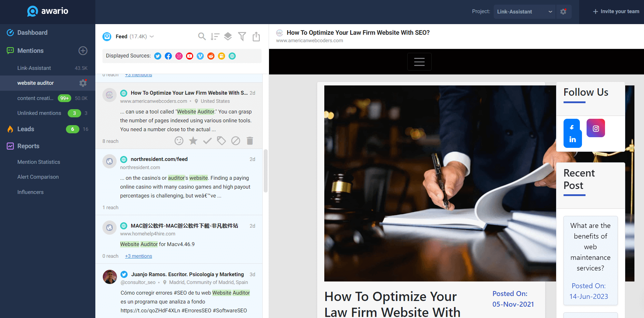Click the Leads 6 new badge
Screen dimensions: 644x318
coord(73,129)
